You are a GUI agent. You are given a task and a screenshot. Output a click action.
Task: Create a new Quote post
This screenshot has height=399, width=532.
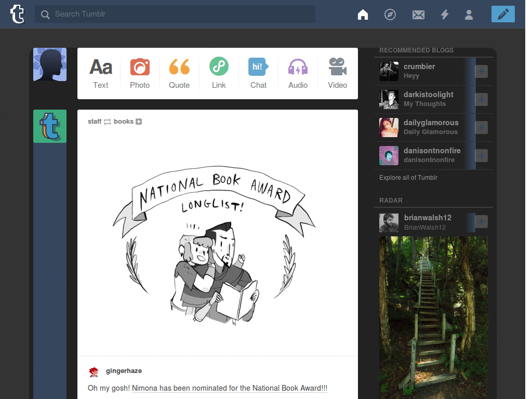click(x=179, y=74)
